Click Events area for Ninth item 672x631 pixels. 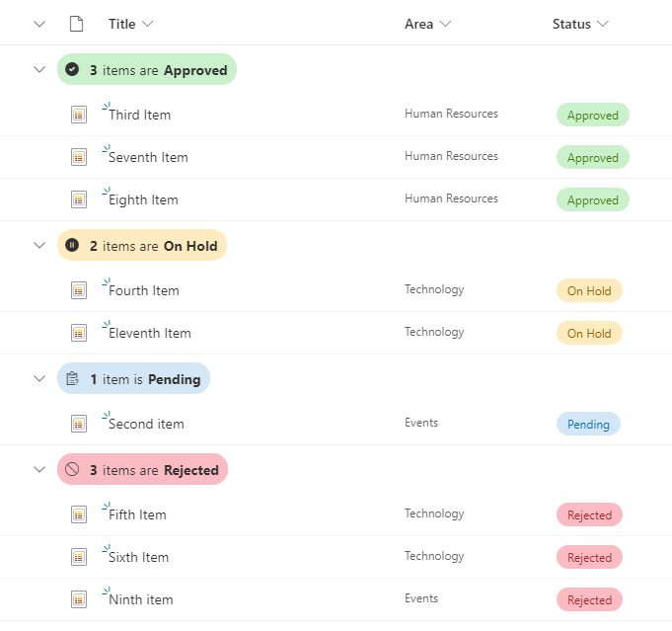click(x=421, y=598)
